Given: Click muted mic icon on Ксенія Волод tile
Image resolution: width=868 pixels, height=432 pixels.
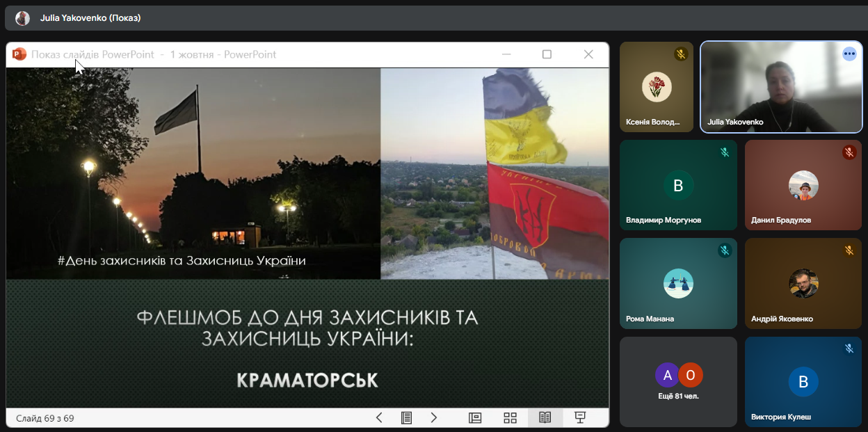Looking at the screenshot, I should click(x=681, y=54).
